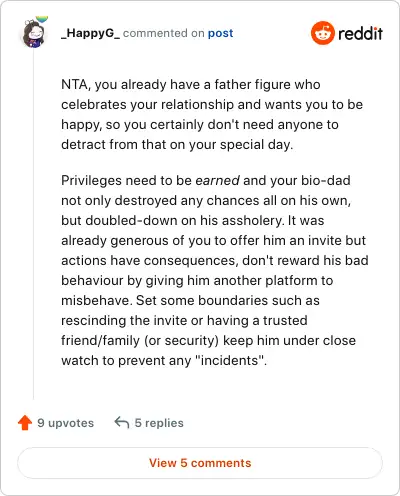Image resolution: width=400 pixels, height=496 pixels.
Task: Click the "9 upvotes" count label
Action: coord(66,423)
